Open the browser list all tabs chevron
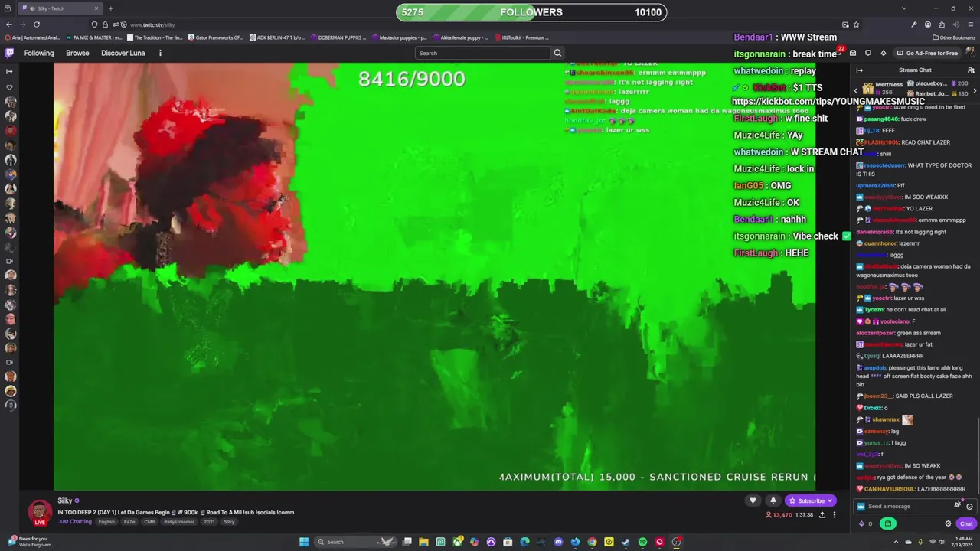The width and height of the screenshot is (980, 551). [903, 8]
